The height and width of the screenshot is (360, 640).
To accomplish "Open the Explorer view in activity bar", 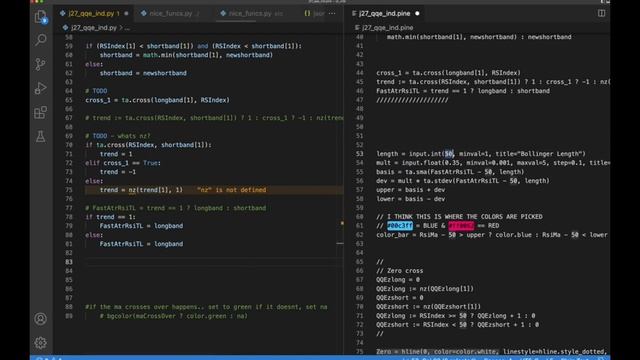I will coord(40,17).
